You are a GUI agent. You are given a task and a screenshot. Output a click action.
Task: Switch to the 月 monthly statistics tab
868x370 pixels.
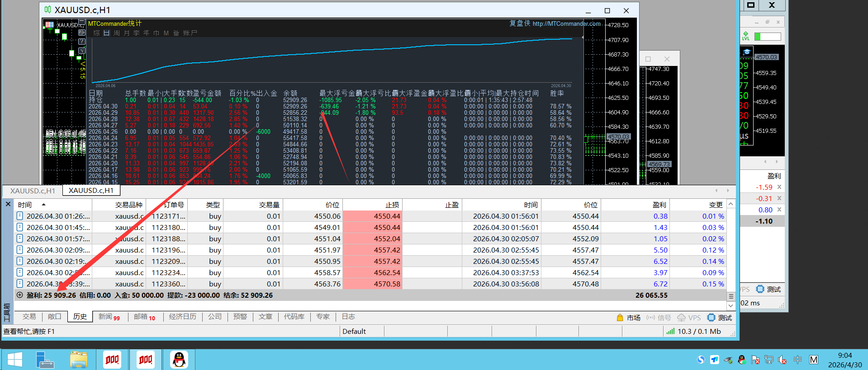click(x=127, y=33)
